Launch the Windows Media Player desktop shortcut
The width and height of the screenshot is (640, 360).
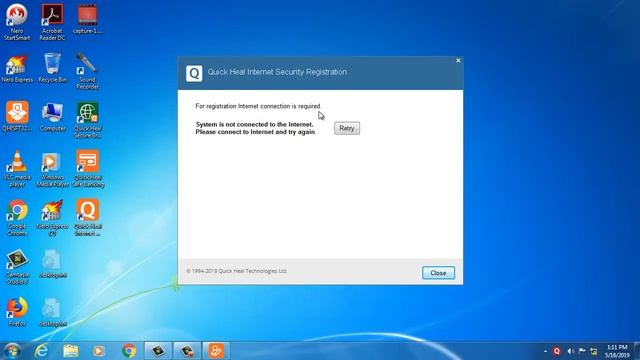pyautogui.click(x=52, y=169)
